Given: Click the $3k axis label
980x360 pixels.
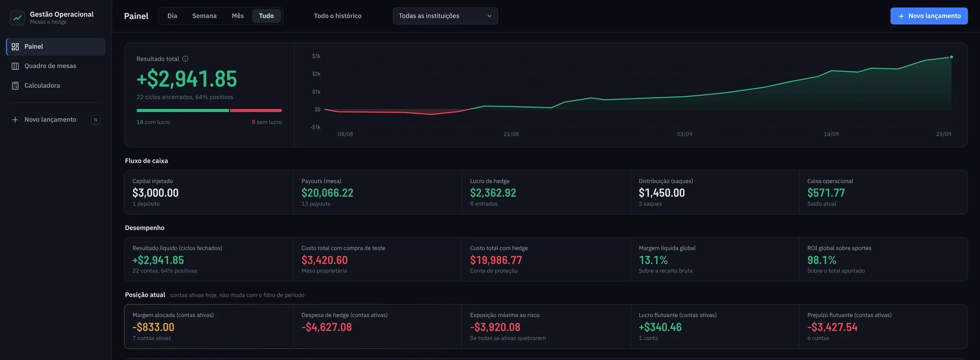Looking at the screenshot, I should click(x=316, y=56).
